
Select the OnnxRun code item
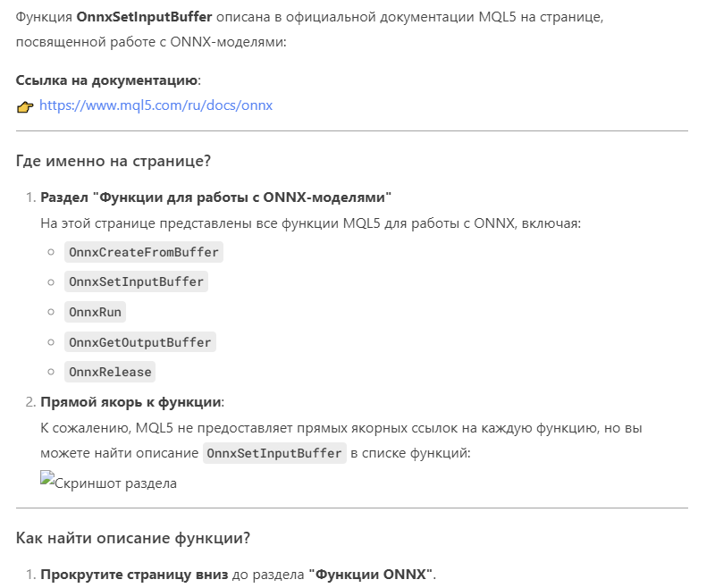tap(95, 312)
